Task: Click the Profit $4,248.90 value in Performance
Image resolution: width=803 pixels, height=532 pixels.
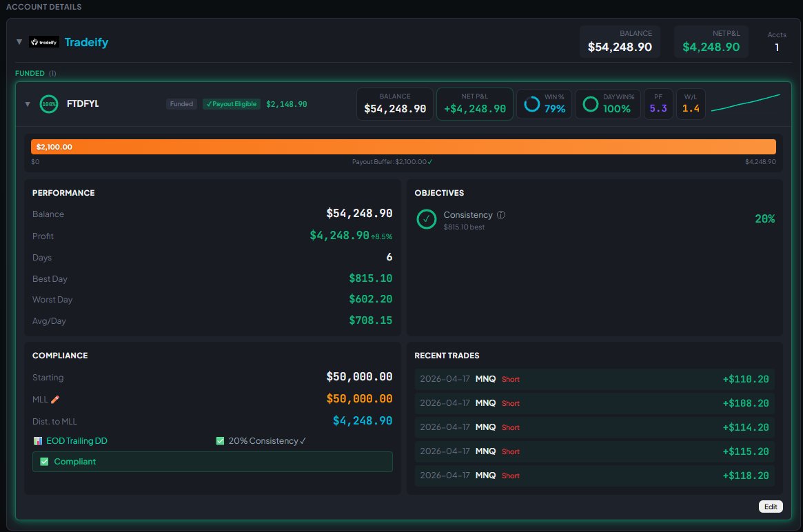Action: pos(339,236)
